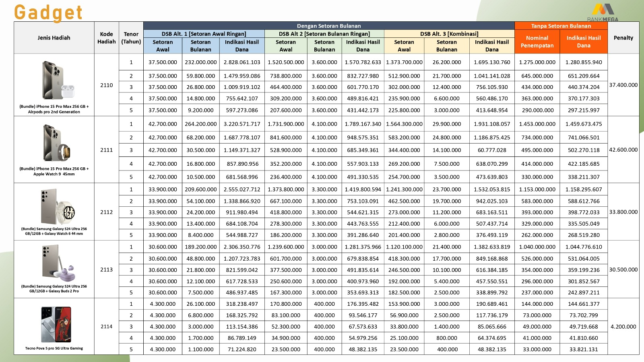Click penalty value 4.200.000
Screen dimensions: 644x362
[x=623, y=327]
